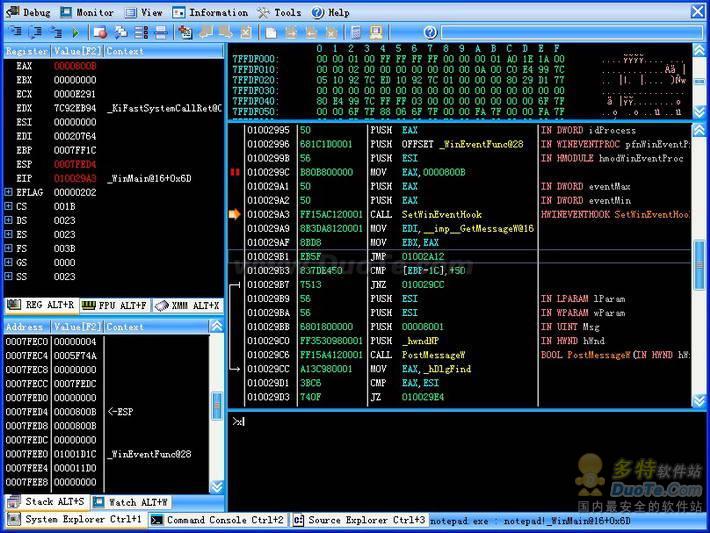Click the red breakpoint marker at 0100299C

[235, 172]
